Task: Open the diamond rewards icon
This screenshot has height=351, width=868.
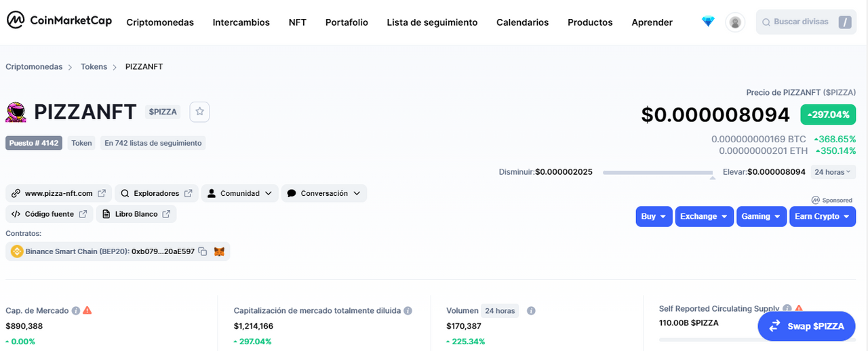Action: [708, 22]
